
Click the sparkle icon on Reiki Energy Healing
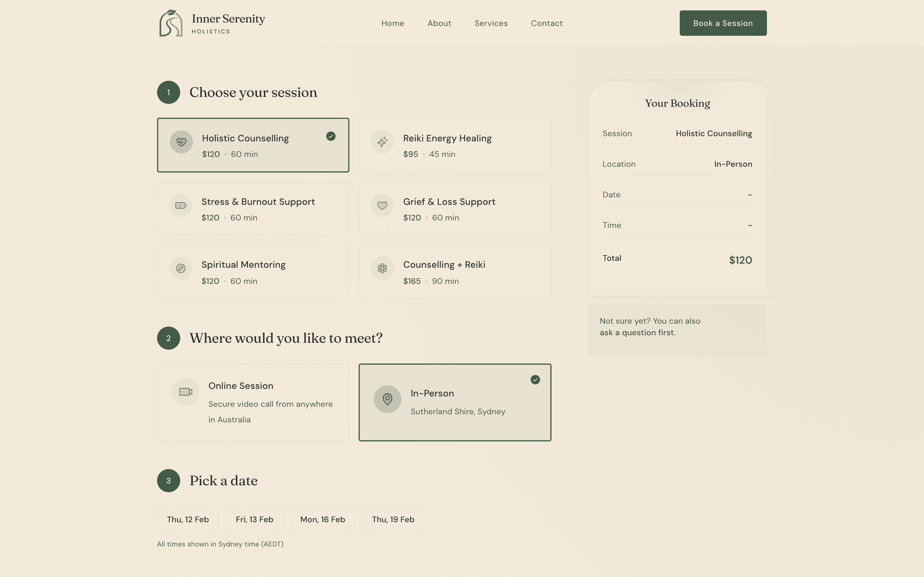tap(382, 142)
